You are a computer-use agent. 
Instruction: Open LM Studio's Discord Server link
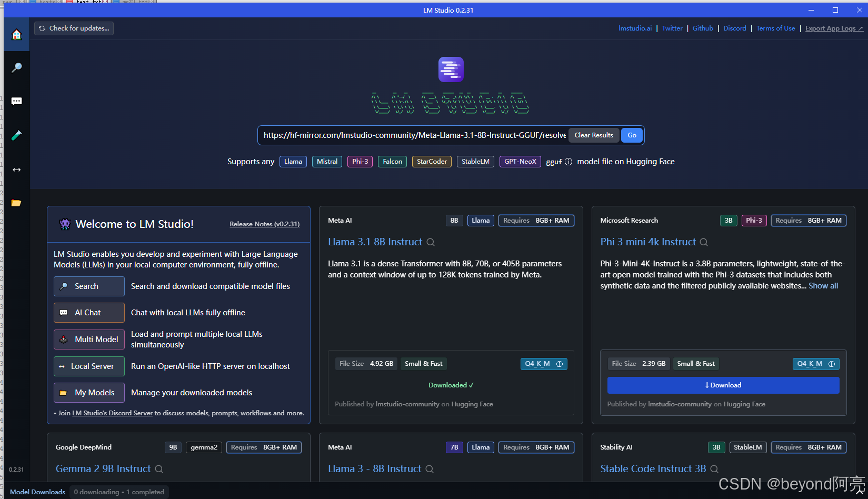(x=112, y=413)
